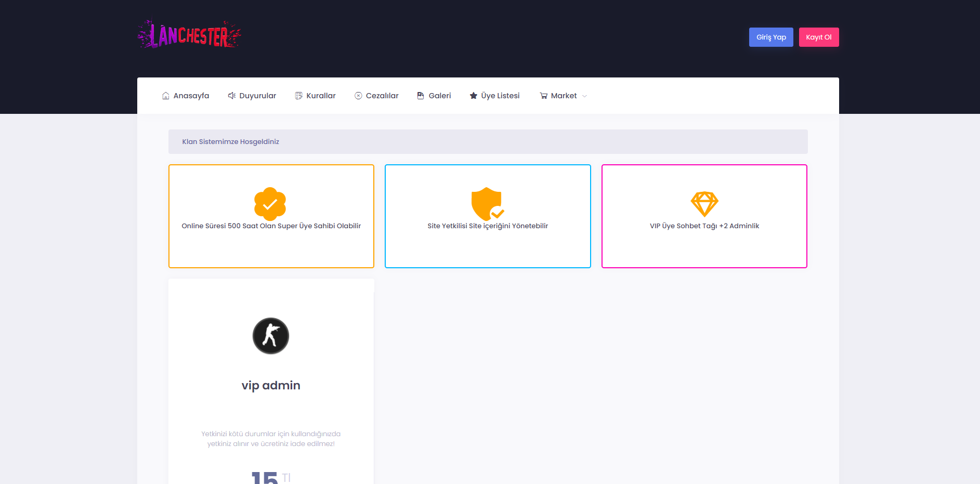
Task: Click the orange diamond VIP icon
Action: [704, 204]
